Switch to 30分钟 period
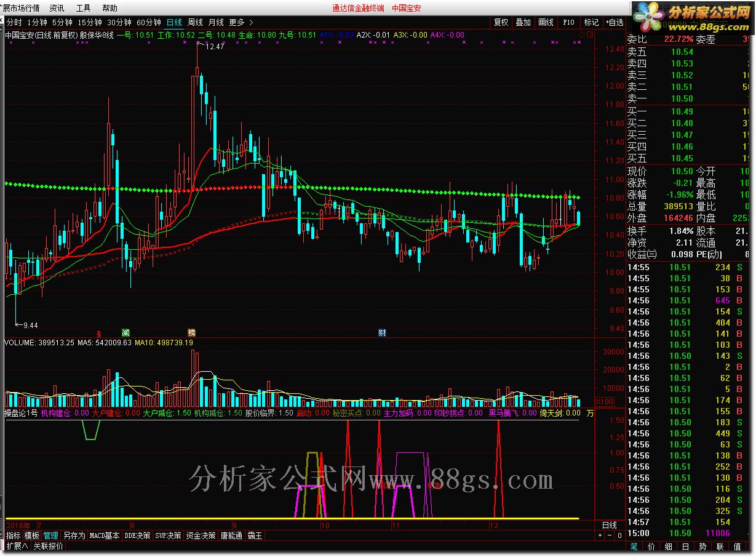This screenshot has height=557, width=756. pos(119,22)
